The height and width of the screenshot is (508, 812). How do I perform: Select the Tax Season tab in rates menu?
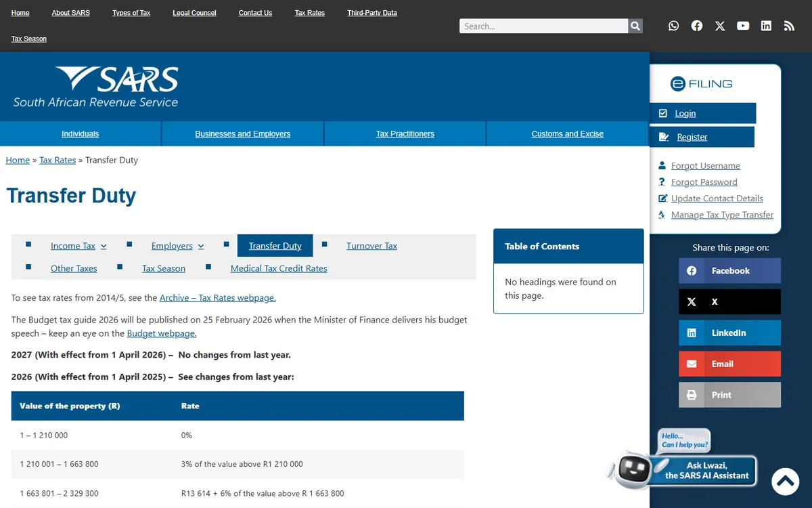coord(164,268)
